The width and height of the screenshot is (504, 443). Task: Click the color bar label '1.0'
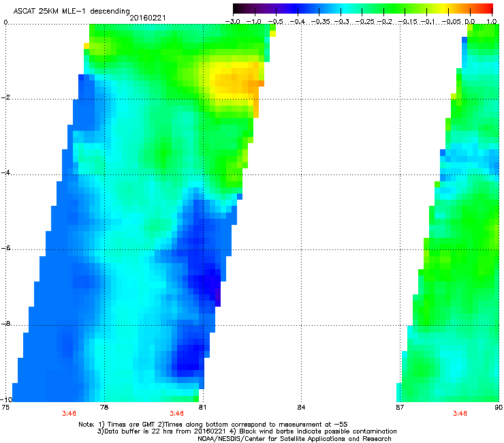[x=492, y=22]
